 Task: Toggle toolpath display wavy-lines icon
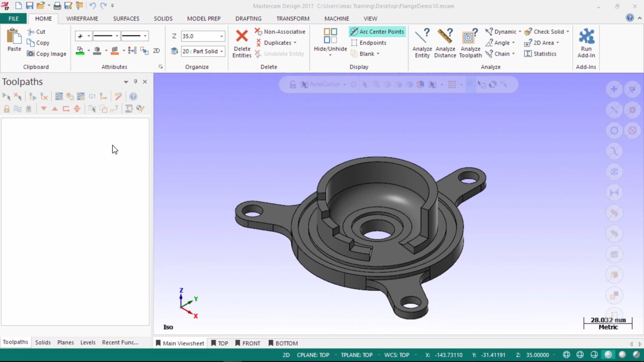pyautogui.click(x=17, y=109)
